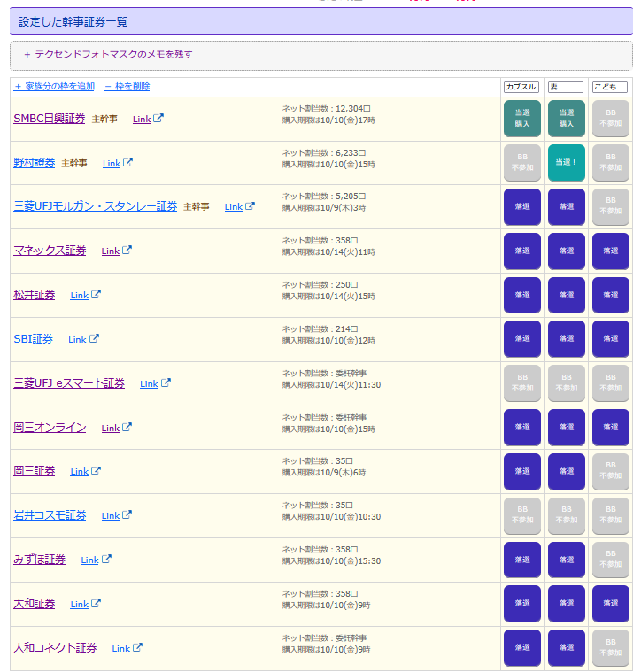Toggle 岡三オンライン 落選 status for こども
The image size is (641, 672).
pos(611,427)
